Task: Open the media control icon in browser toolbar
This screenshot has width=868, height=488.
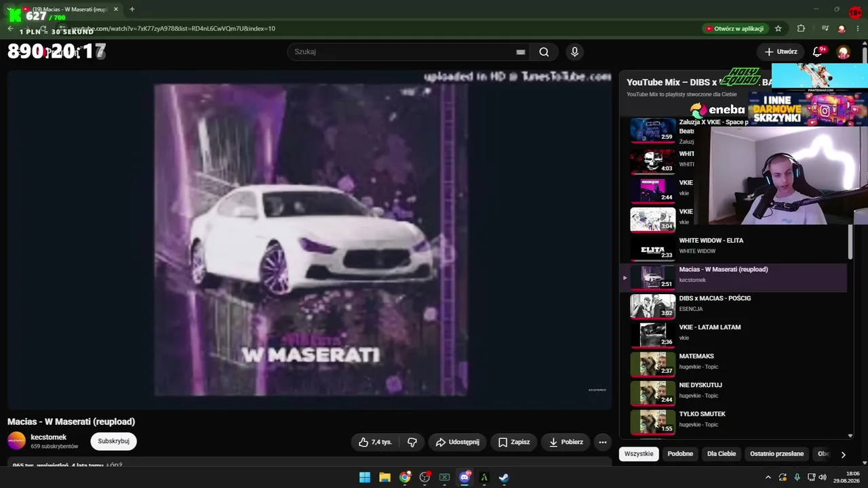Action: (825, 28)
